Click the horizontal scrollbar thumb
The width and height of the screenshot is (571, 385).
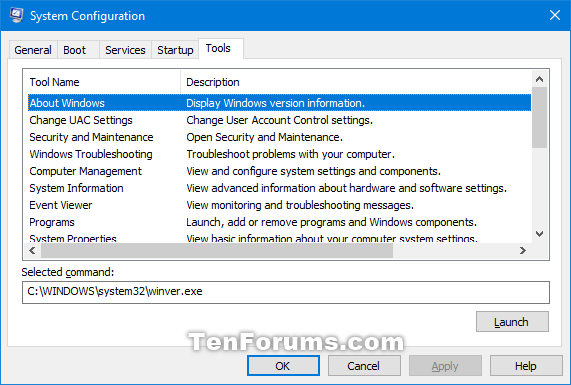[217, 250]
